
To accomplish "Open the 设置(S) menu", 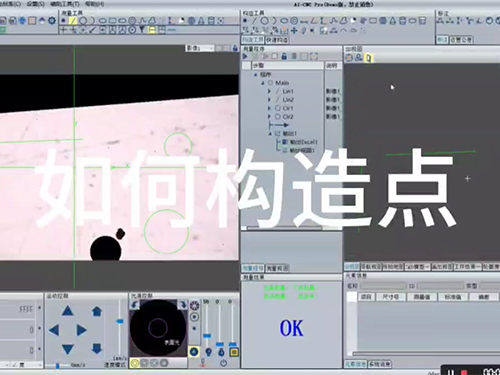I will 36,4.
